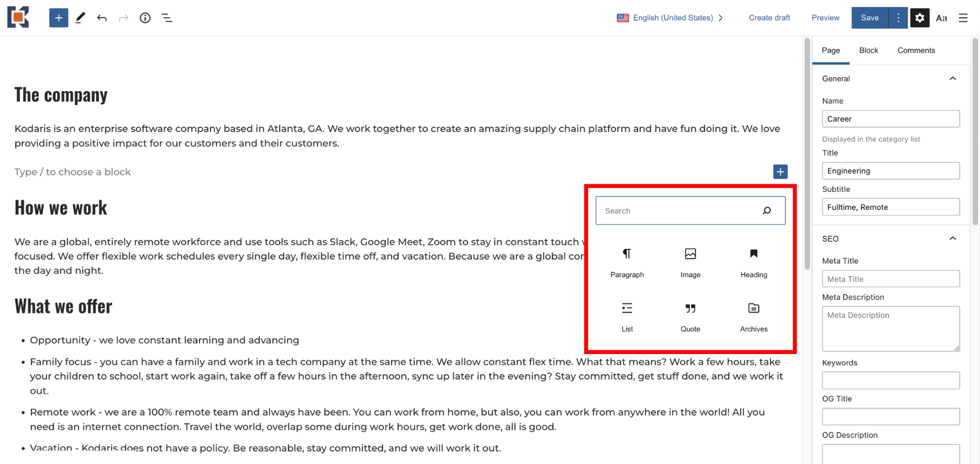The height and width of the screenshot is (464, 980).
Task: Insert a Quote block
Action: [x=690, y=317]
